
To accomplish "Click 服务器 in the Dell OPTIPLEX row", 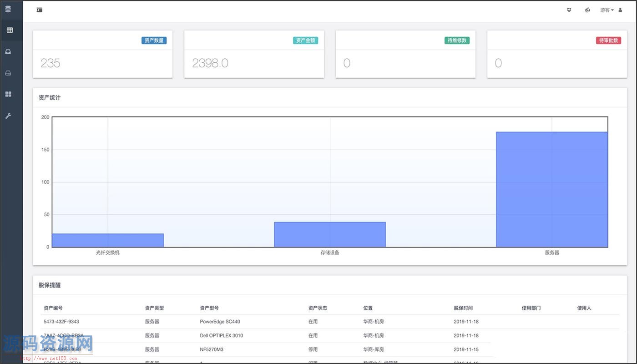I will (x=152, y=336).
